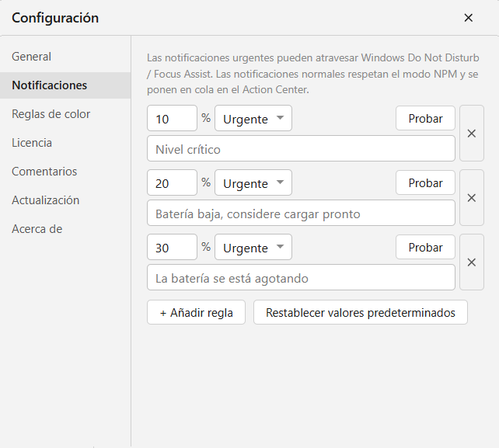Open Urgente dropdown for the 30% rule
This screenshot has height=448, width=499.
point(253,247)
